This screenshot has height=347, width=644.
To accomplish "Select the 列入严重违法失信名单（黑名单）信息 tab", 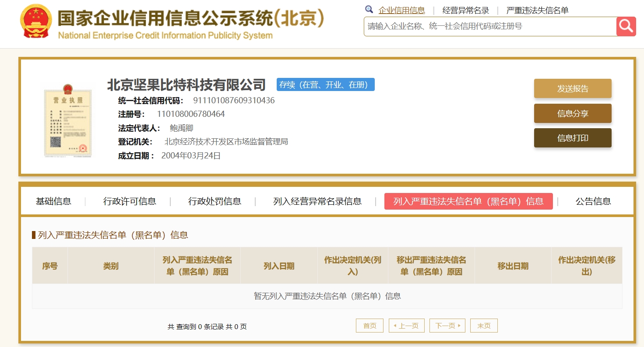I will pos(468,201).
